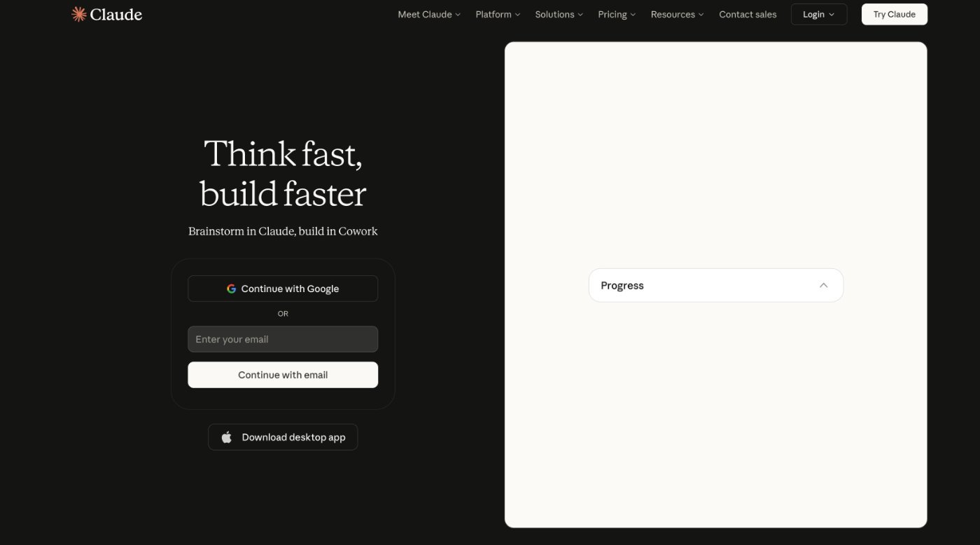Image resolution: width=980 pixels, height=545 pixels.
Task: Open the Pricing dropdown
Action: pos(617,14)
